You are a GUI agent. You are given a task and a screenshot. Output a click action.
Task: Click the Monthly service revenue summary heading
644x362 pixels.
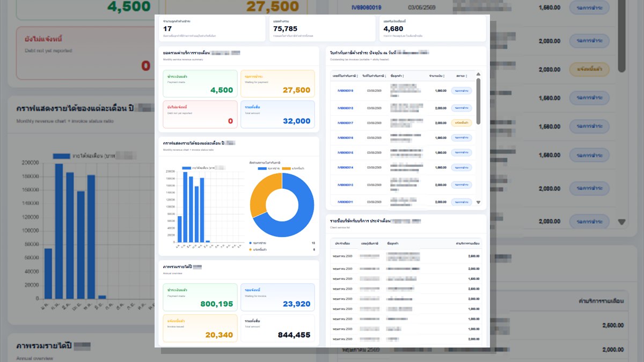(x=183, y=59)
